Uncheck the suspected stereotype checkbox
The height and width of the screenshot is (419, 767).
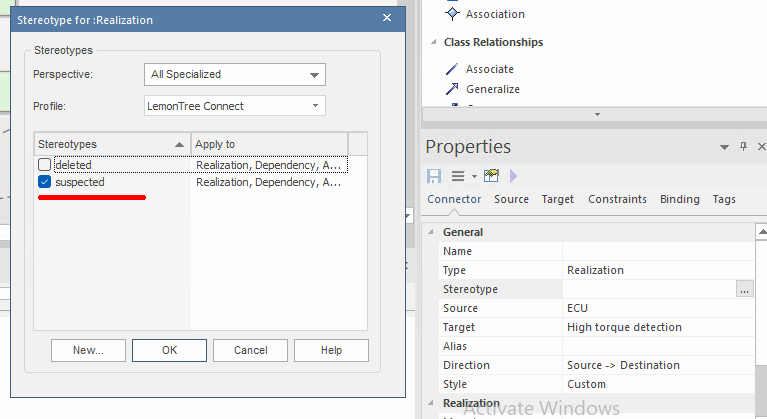pyautogui.click(x=44, y=183)
